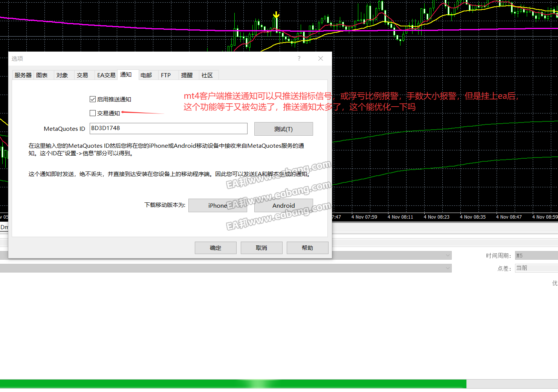Open the FTP settings tab

click(x=166, y=75)
